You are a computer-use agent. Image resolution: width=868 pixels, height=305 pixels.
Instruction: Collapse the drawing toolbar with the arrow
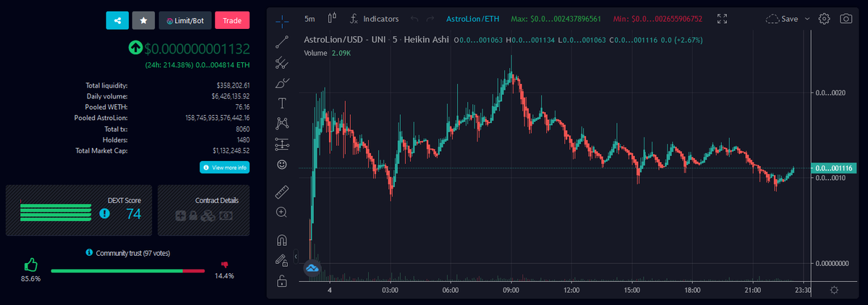coord(295,257)
